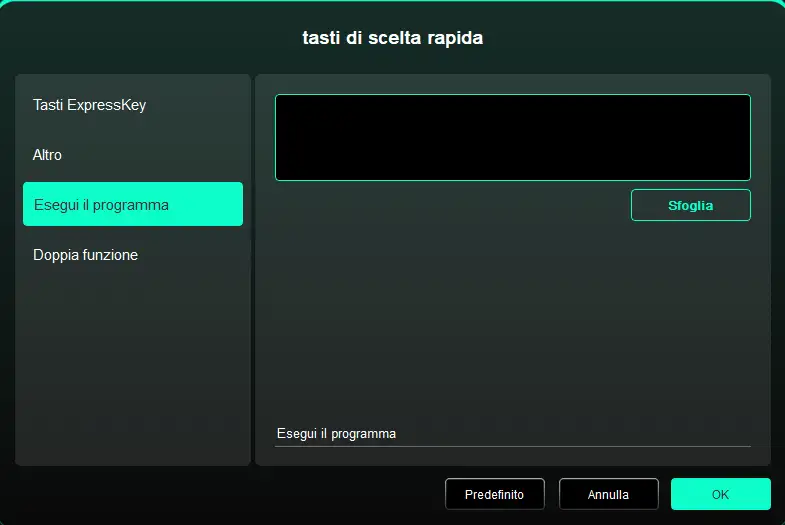Image resolution: width=785 pixels, height=525 pixels.
Task: Confirm the settings with OK
Action: tap(720, 494)
